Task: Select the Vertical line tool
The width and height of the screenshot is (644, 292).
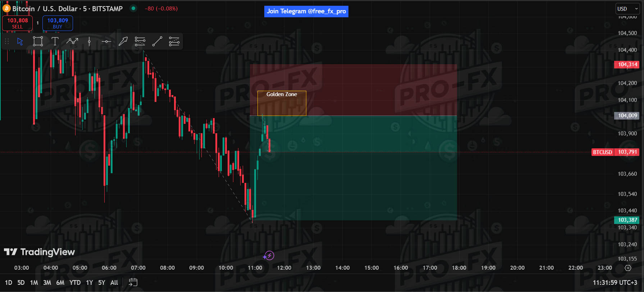Action: pyautogui.click(x=89, y=41)
